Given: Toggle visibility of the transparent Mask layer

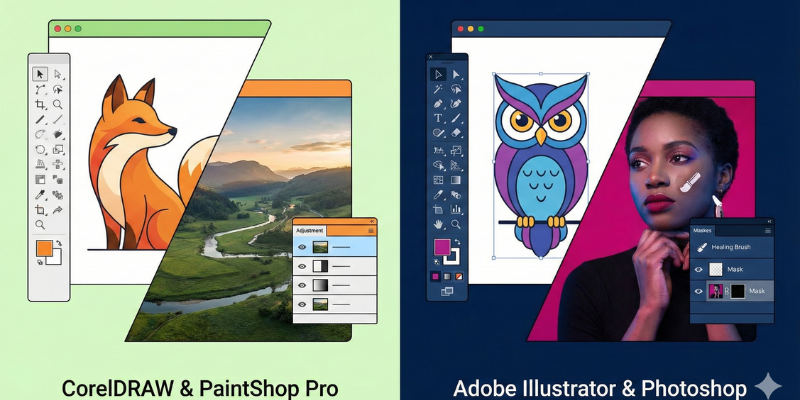Looking at the screenshot, I should pyautogui.click(x=699, y=269).
